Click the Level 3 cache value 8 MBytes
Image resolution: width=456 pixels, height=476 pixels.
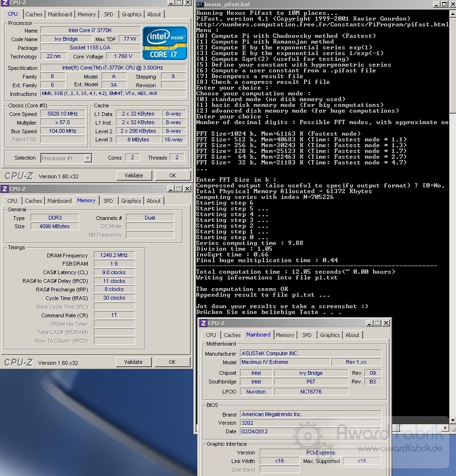click(x=138, y=139)
